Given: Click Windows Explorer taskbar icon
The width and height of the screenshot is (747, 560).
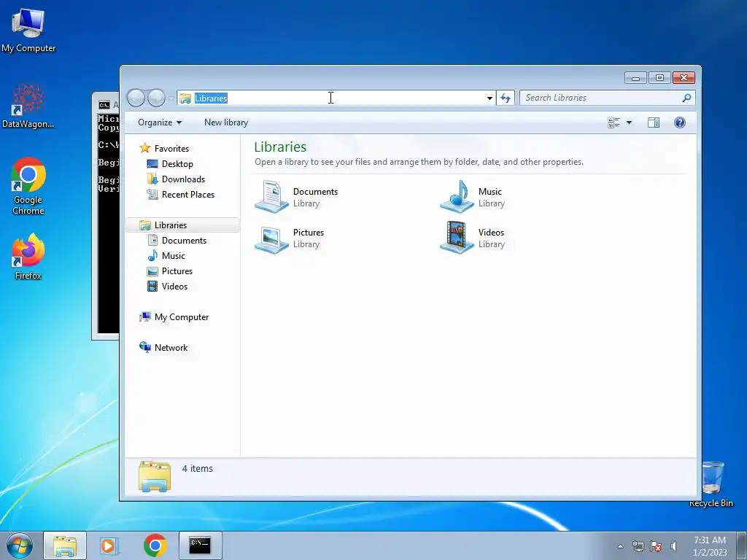Looking at the screenshot, I should [x=65, y=545].
